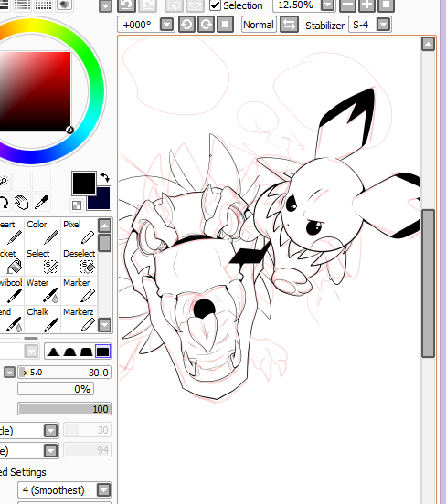Rotate the view clockwise
Screen dimensions: 446x504
click(206, 25)
